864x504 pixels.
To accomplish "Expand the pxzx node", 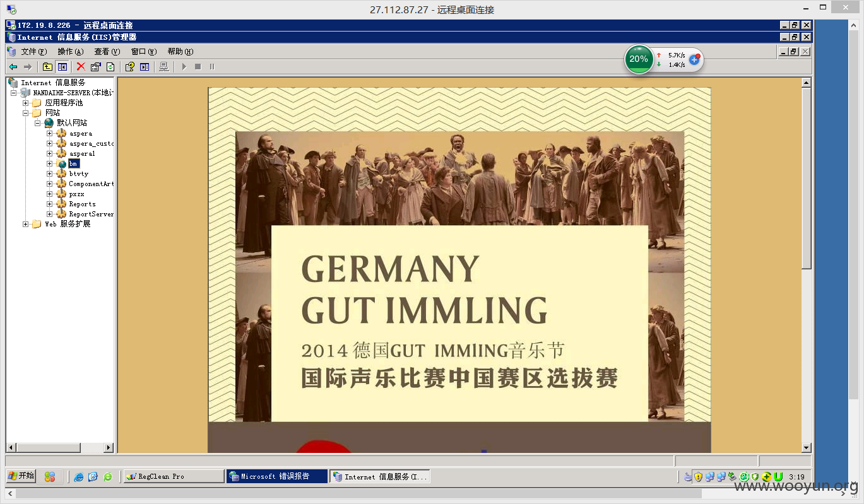I will pyautogui.click(x=49, y=194).
